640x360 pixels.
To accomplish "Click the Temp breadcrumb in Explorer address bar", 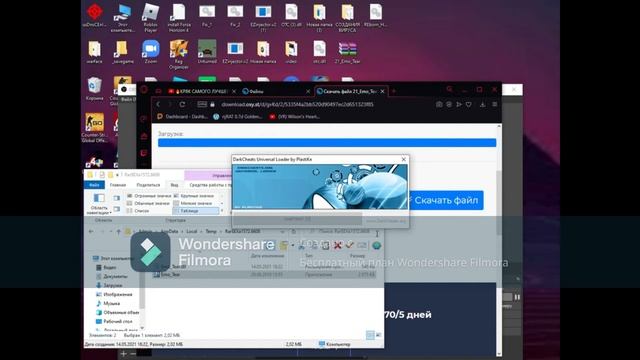I will click(x=211, y=231).
